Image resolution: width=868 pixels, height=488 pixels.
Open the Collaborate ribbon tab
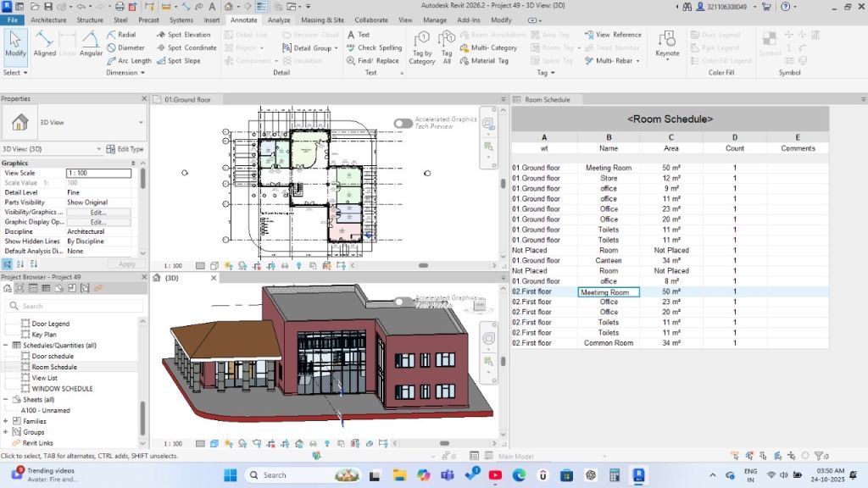click(x=371, y=19)
